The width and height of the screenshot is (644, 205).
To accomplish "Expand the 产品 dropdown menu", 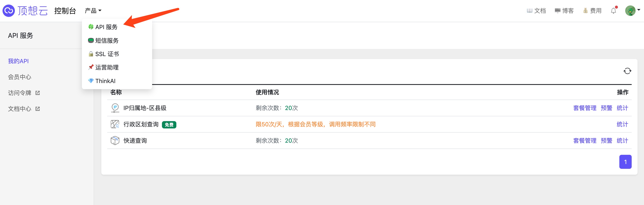I will coord(93,11).
